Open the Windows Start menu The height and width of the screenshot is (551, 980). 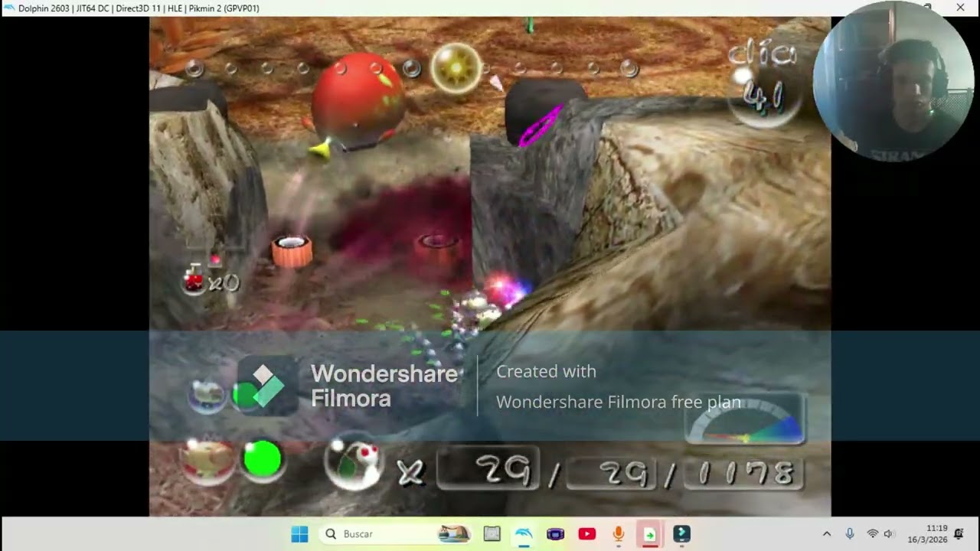pyautogui.click(x=299, y=533)
